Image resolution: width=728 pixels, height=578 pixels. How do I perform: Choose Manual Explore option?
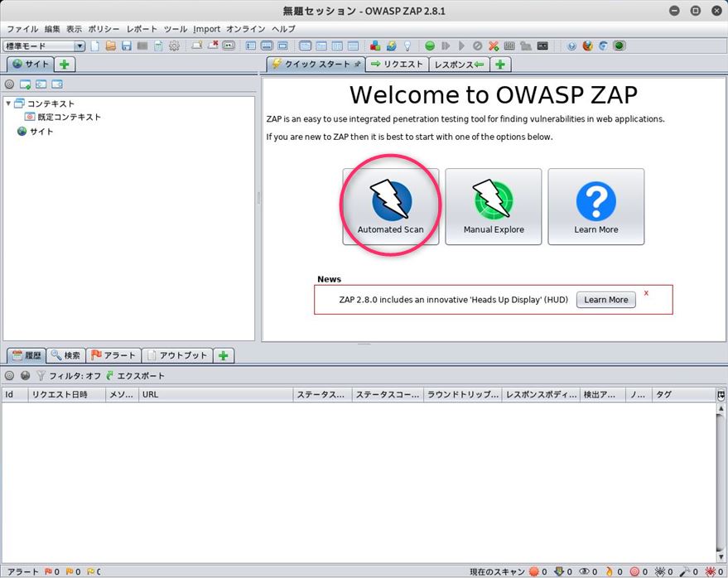pos(494,206)
